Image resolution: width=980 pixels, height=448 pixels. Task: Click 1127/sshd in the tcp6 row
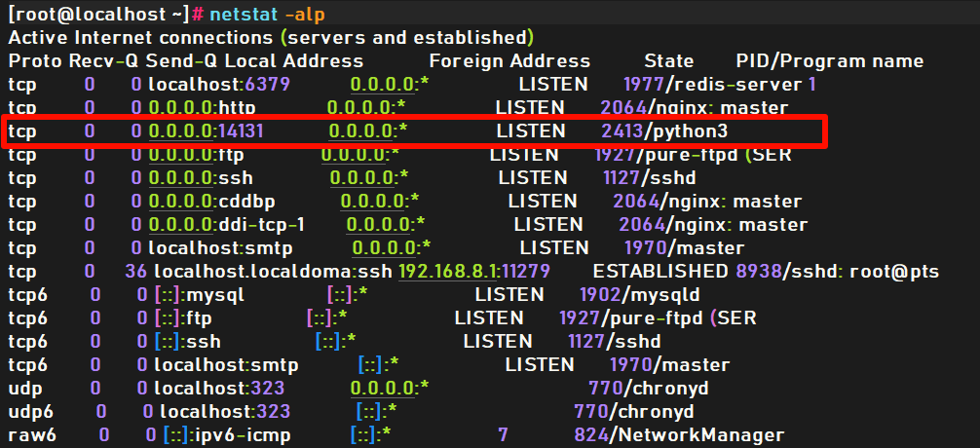click(615, 342)
